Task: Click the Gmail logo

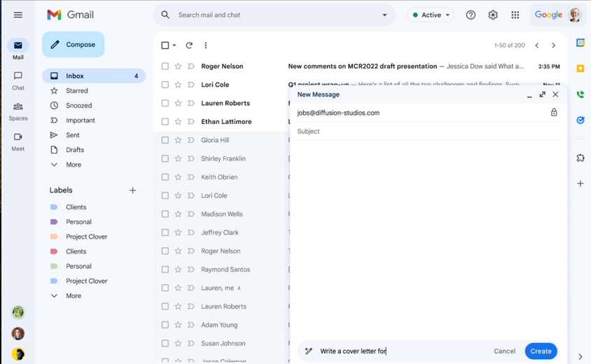Action: (x=71, y=15)
